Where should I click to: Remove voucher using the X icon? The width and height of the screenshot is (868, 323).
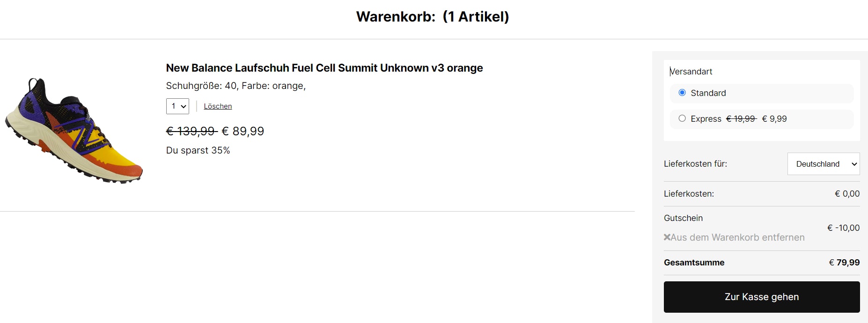click(x=667, y=237)
